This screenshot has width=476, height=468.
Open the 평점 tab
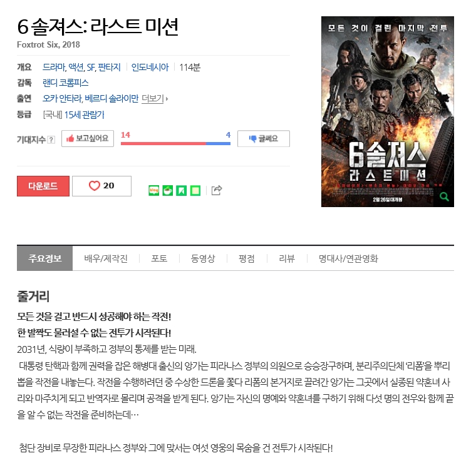coord(246,258)
